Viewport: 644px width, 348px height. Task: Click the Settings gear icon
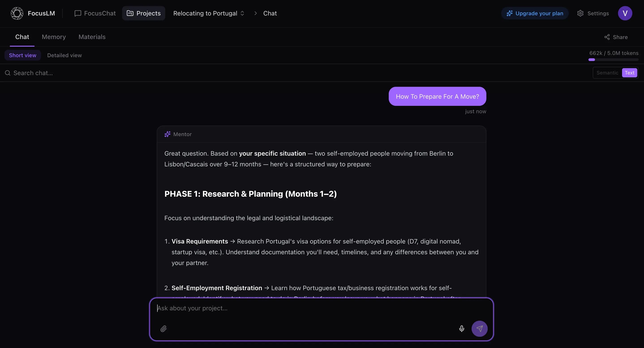pyautogui.click(x=580, y=13)
